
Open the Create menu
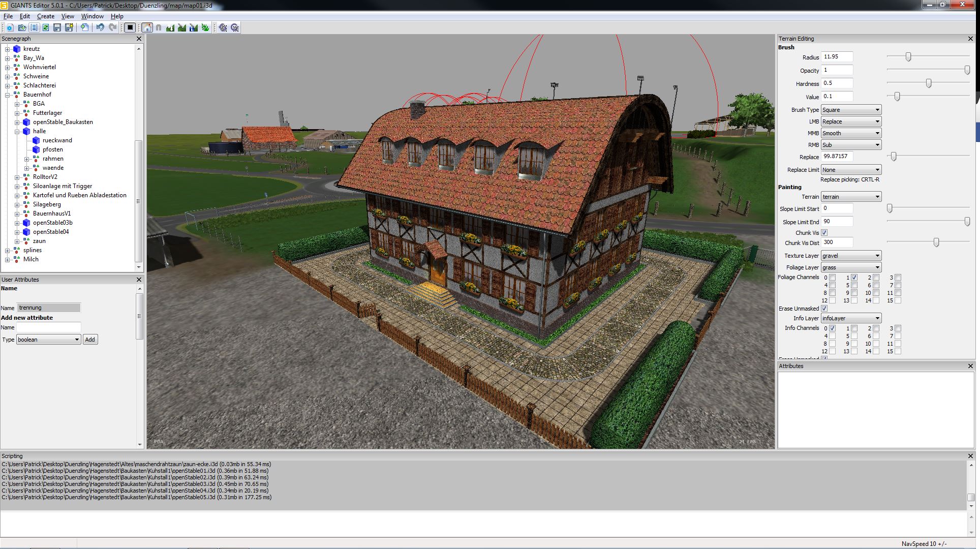(x=46, y=16)
